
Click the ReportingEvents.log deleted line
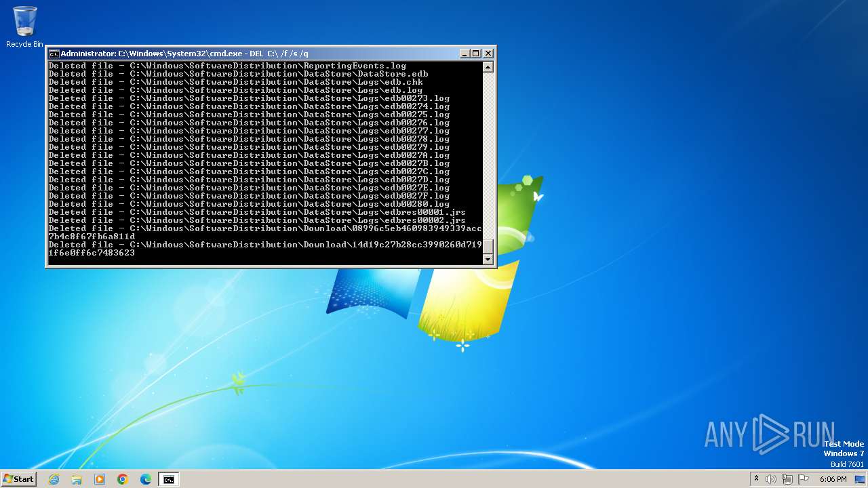(227, 66)
